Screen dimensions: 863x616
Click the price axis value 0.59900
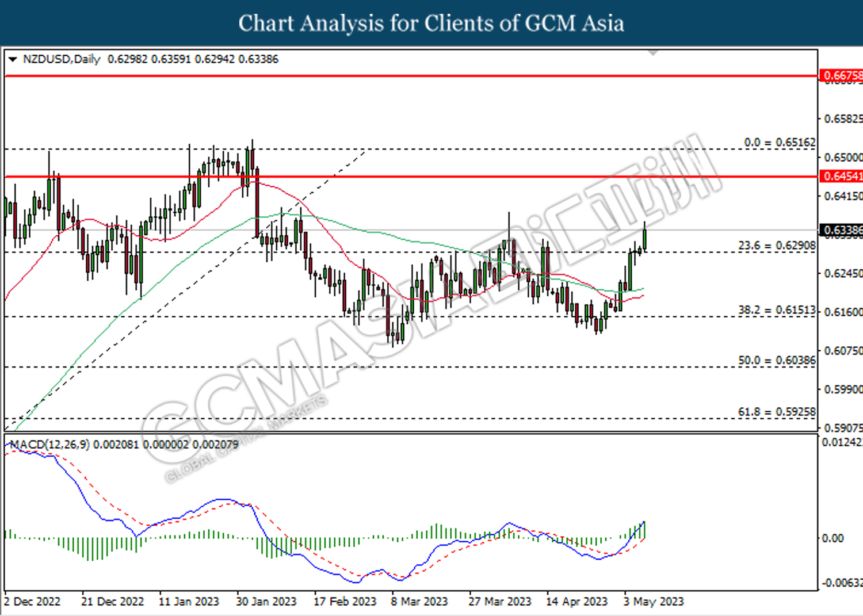pyautogui.click(x=843, y=389)
